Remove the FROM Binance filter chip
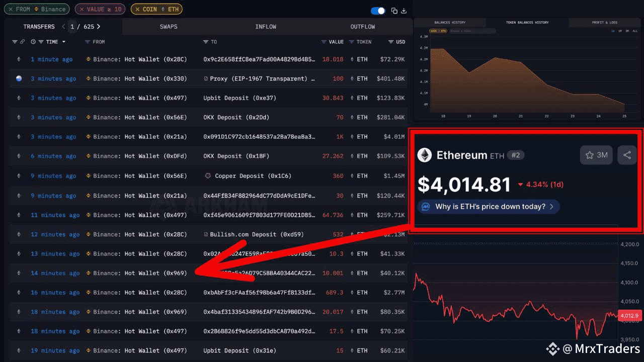Image resolution: width=644 pixels, height=362 pixels. [11, 9]
